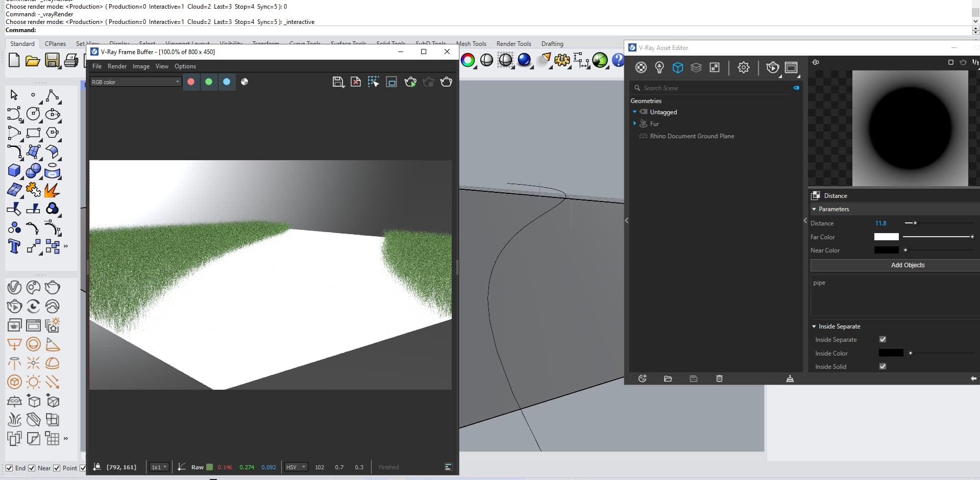The height and width of the screenshot is (480, 980).
Task: Switch to the Drafting toolbar tab
Action: (552, 44)
